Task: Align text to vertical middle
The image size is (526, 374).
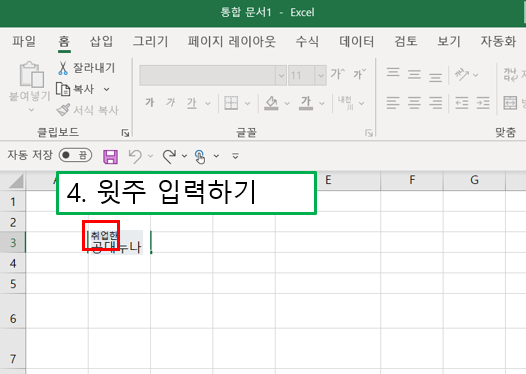Action: 414,74
